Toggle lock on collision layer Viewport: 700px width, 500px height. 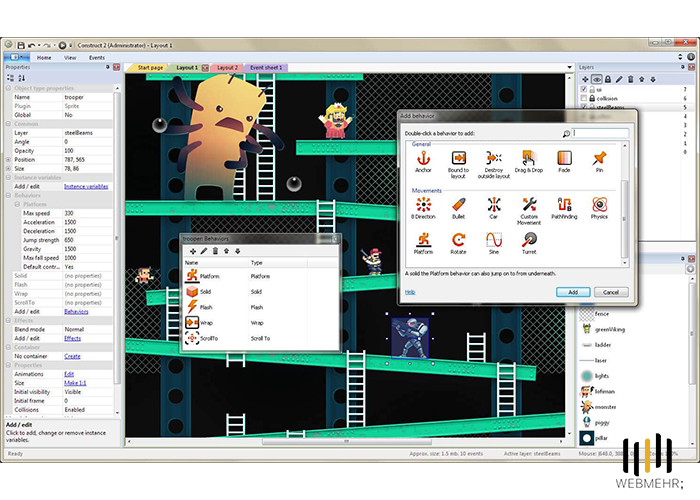pyautogui.click(x=592, y=98)
